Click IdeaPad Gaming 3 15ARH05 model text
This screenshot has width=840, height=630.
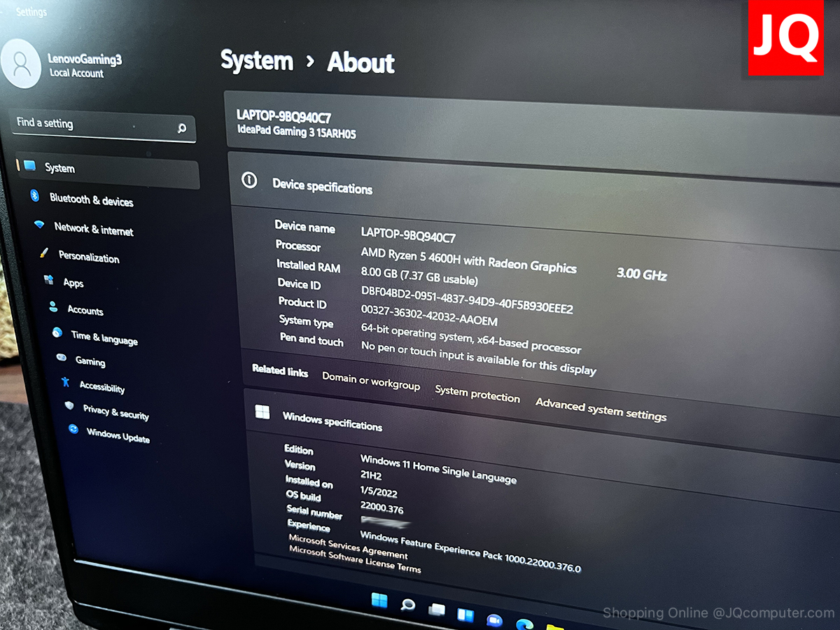[x=296, y=132]
